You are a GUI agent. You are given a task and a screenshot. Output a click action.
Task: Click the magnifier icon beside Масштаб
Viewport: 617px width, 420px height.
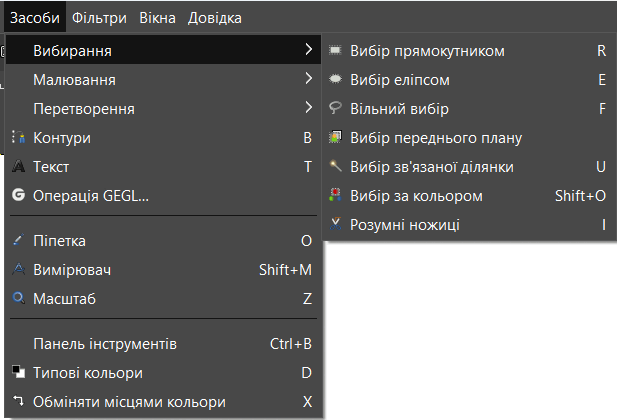pos(18,298)
